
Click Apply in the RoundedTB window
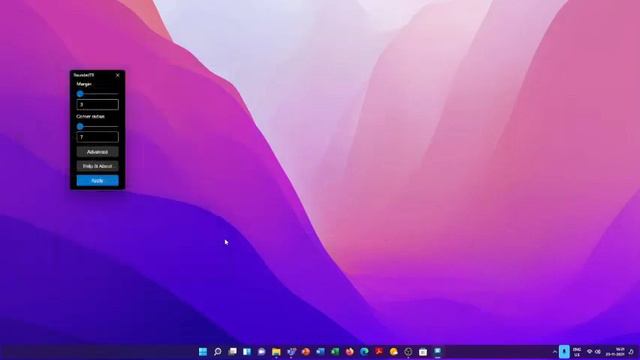pos(98,180)
